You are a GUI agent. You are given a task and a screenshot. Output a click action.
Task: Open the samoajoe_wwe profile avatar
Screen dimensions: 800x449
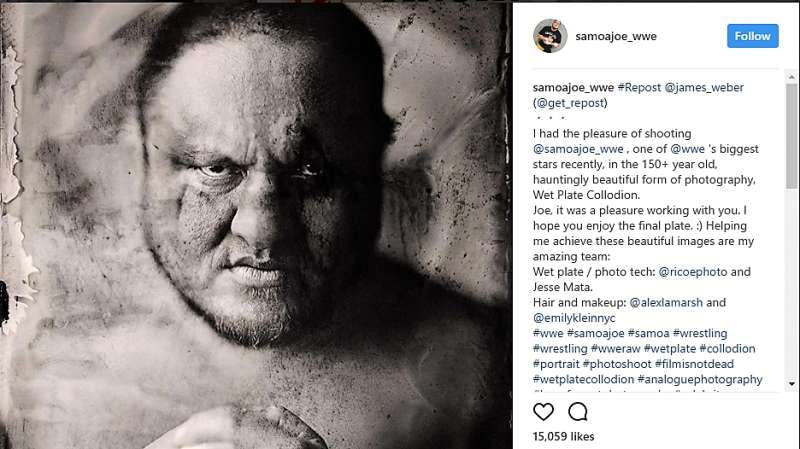pyautogui.click(x=550, y=36)
